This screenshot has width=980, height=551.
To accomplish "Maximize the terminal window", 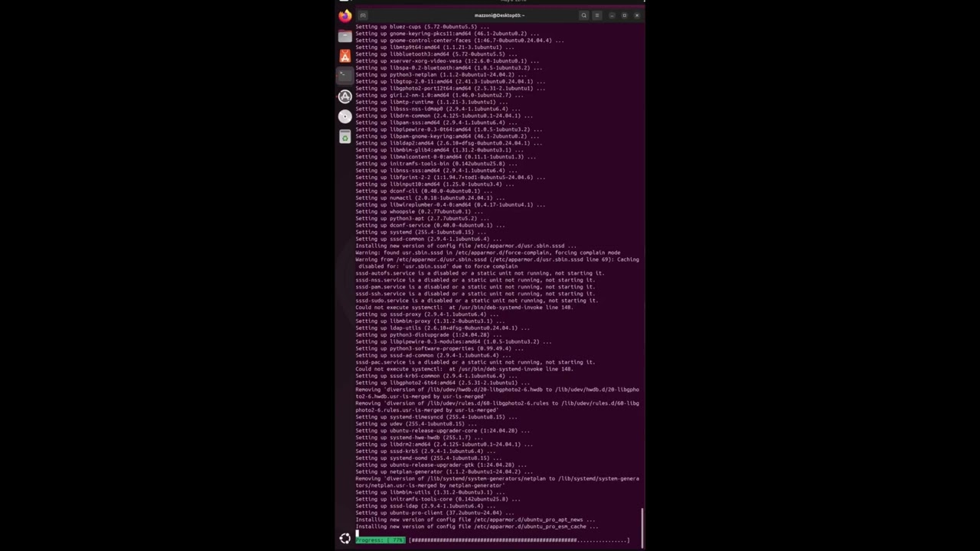I will pos(624,15).
